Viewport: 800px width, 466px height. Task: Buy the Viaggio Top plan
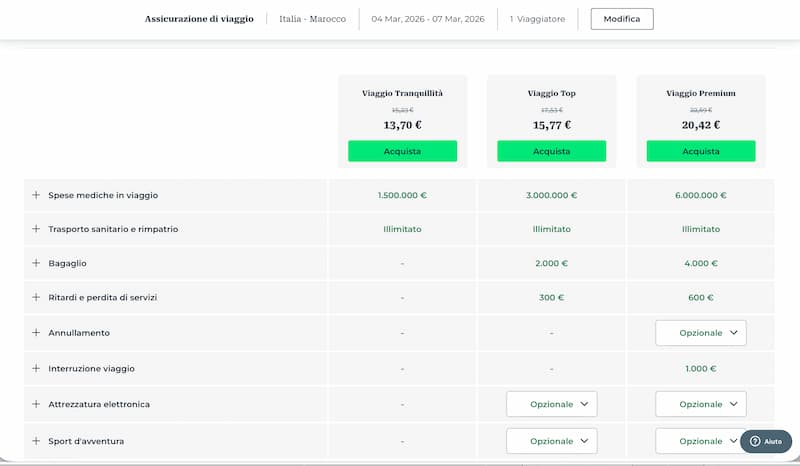tap(551, 151)
